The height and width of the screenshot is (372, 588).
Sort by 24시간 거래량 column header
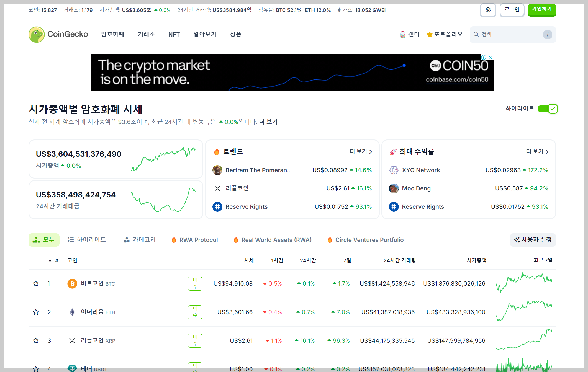click(400, 260)
